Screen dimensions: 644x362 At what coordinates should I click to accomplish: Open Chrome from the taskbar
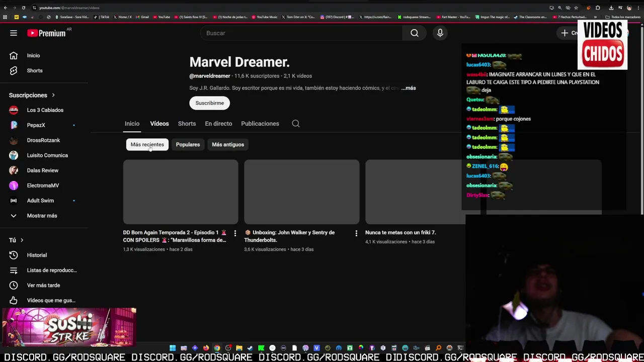click(217, 348)
